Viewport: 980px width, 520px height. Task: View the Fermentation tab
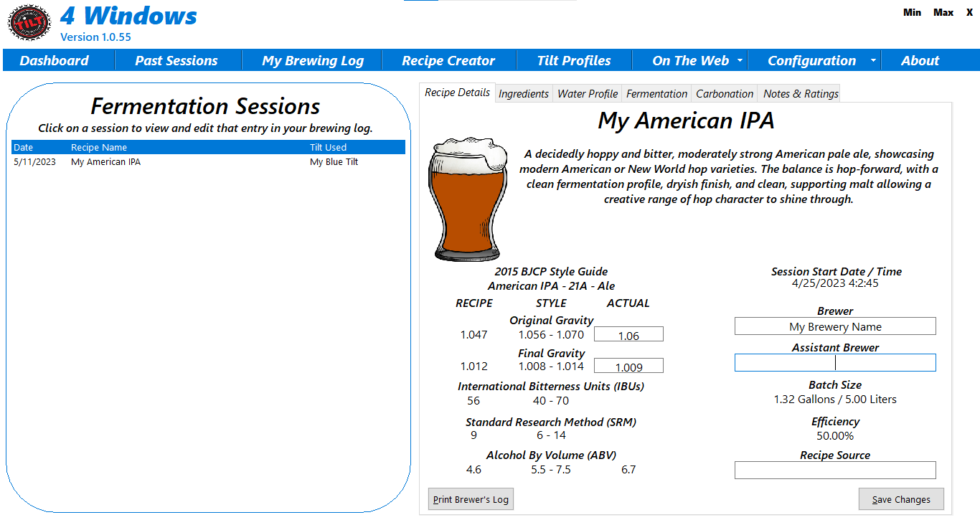tap(656, 93)
